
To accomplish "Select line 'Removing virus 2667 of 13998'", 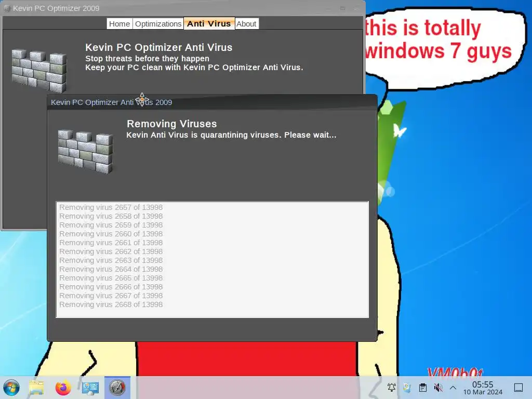I will (111, 296).
